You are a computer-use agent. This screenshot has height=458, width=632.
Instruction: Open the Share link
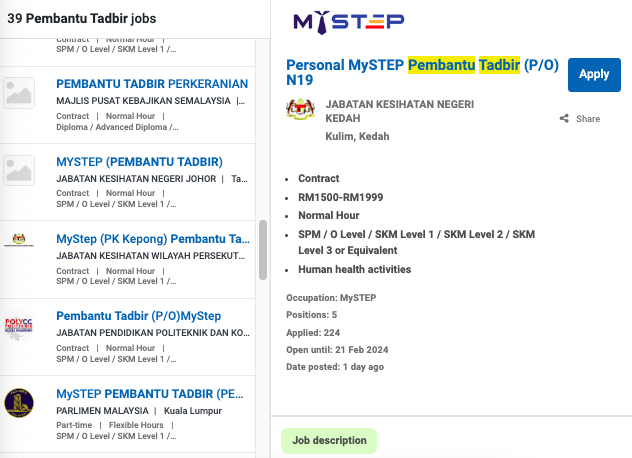coord(588,119)
